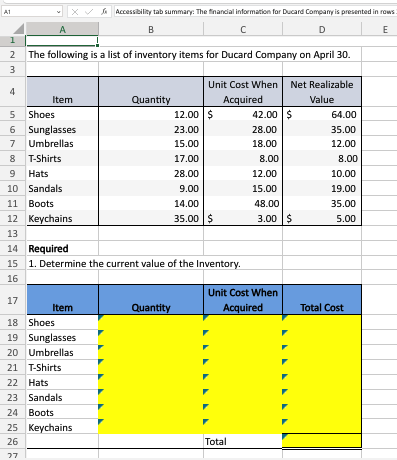Select yellow Quantity input cell for Shoes row 18
The image size is (397, 460).
(151, 322)
